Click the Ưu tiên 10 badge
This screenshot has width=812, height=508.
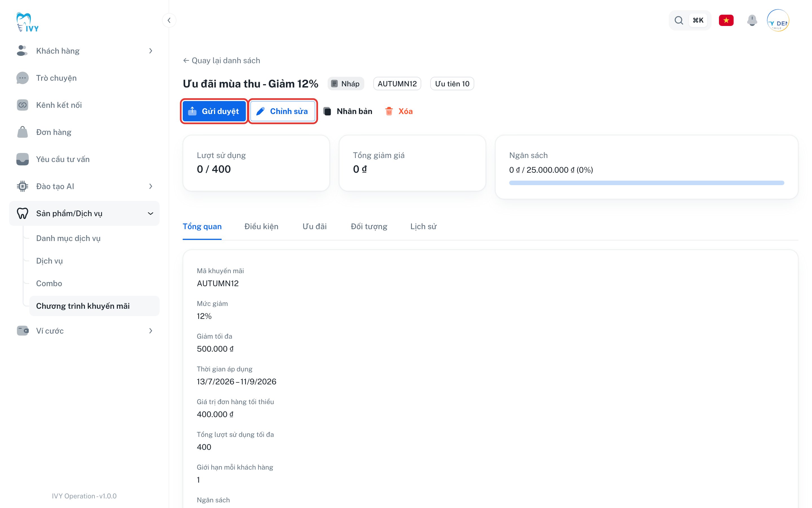452,84
